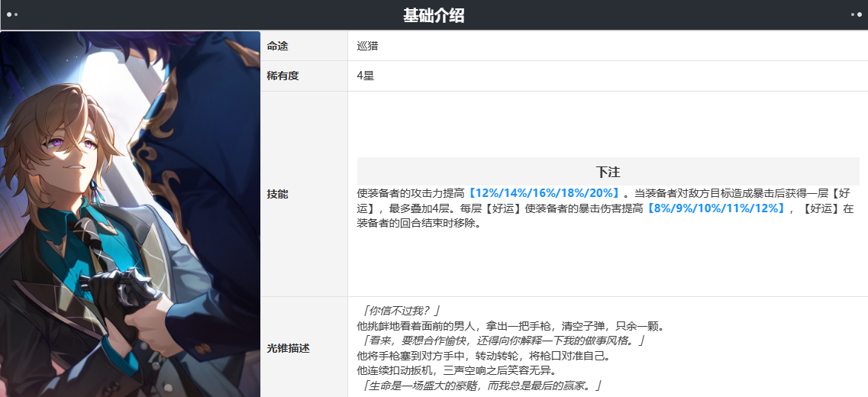Click the 命途 row label

coord(277,46)
